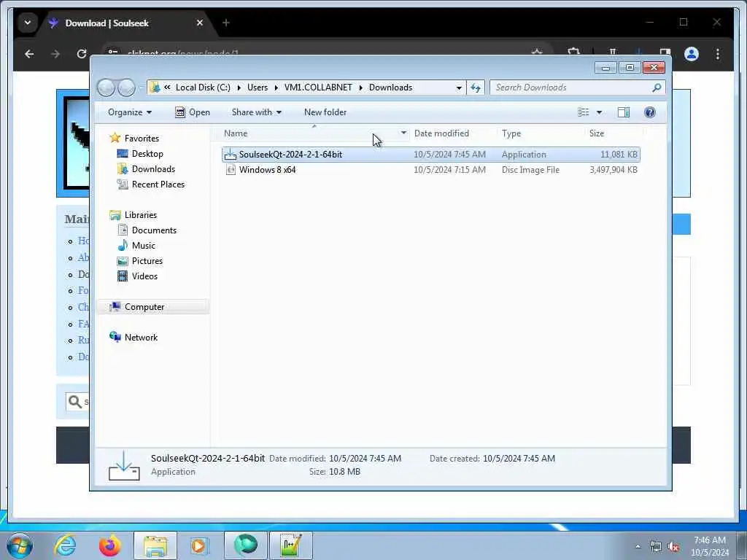The image size is (747, 560).
Task: Open the Pictures library
Action: (x=147, y=261)
